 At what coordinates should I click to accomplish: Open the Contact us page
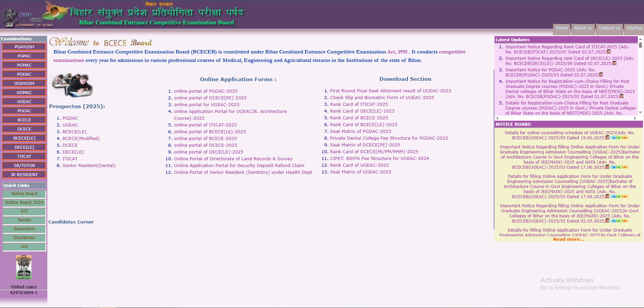point(609,28)
